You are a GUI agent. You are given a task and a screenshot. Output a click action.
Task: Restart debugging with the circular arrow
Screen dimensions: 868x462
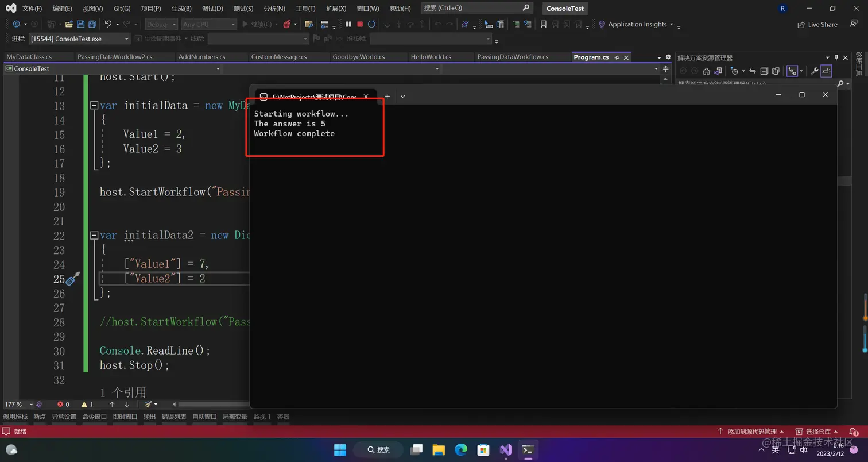(371, 24)
